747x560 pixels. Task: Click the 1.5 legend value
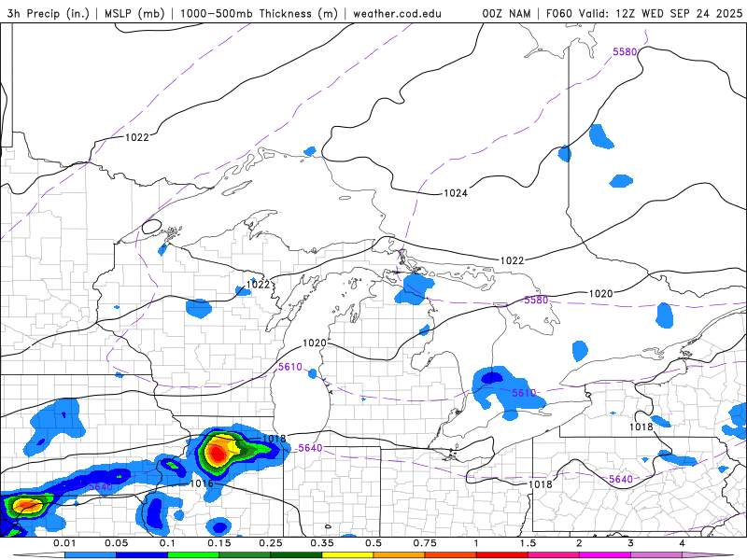tap(528, 543)
